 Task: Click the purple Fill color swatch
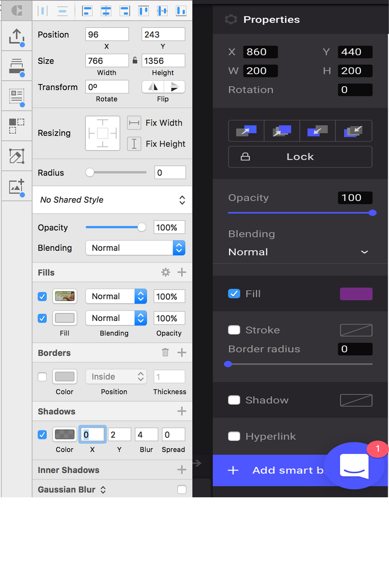coord(356,294)
